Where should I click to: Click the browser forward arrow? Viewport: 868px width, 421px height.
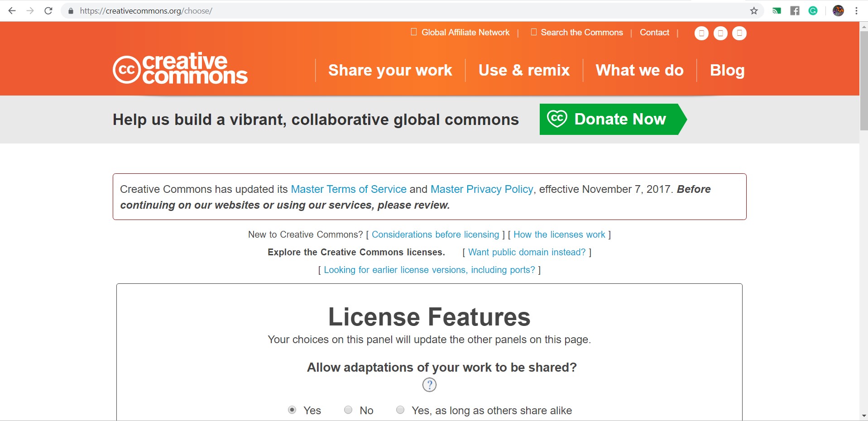pos(30,11)
